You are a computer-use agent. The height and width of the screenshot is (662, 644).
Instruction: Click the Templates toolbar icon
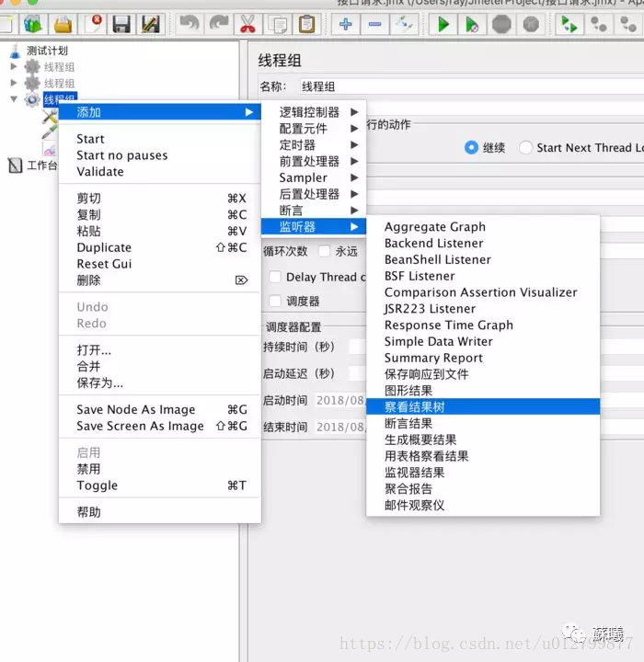33,25
